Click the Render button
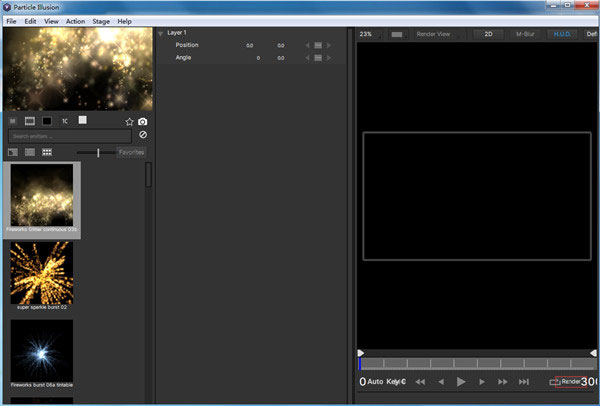This screenshot has height=406, width=600. (x=566, y=382)
